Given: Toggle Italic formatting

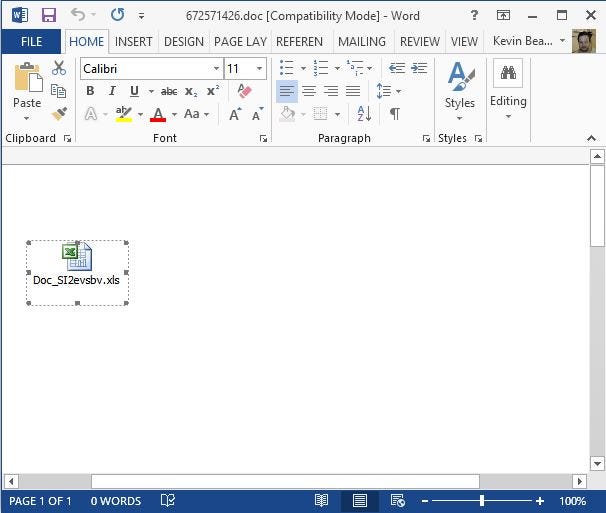Looking at the screenshot, I should [x=112, y=91].
